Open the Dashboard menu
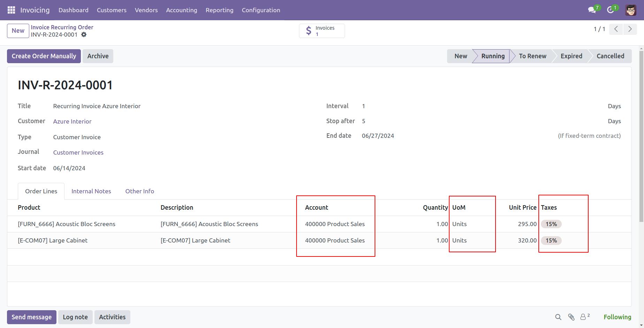This screenshot has width=644, height=328. click(x=74, y=10)
